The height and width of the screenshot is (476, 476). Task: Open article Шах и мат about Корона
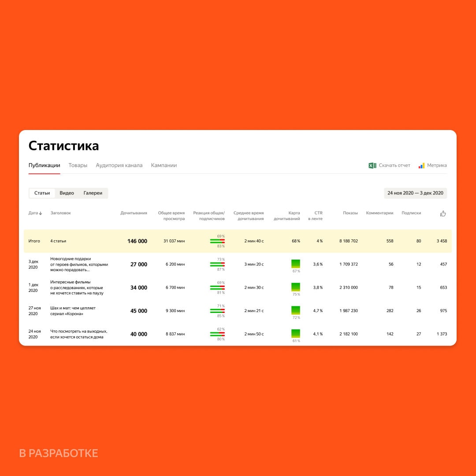pyautogui.click(x=73, y=311)
